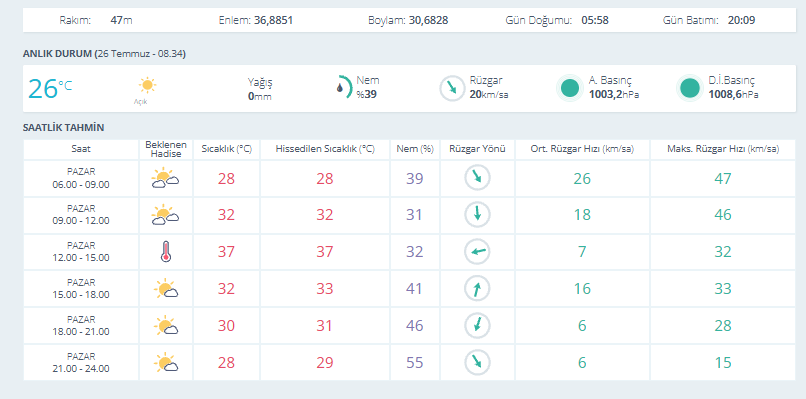Click the wind arrow for 12.00 - 15.00

click(477, 251)
